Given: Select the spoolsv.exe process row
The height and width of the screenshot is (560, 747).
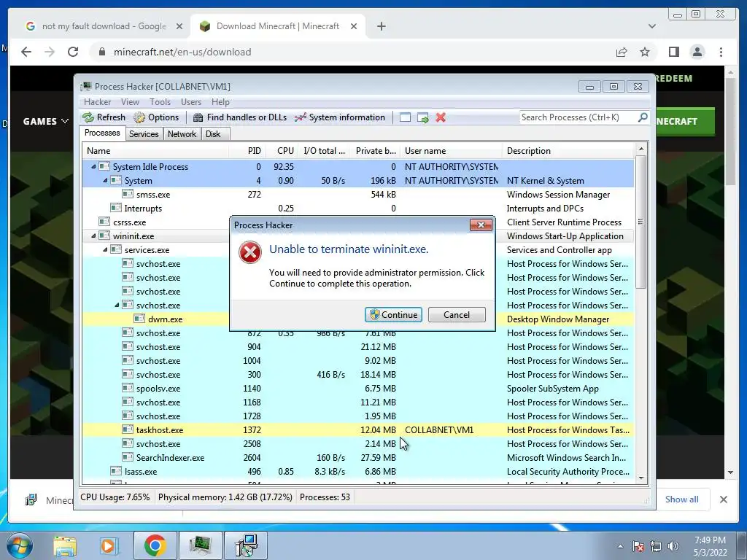Looking at the screenshot, I should pyautogui.click(x=358, y=388).
